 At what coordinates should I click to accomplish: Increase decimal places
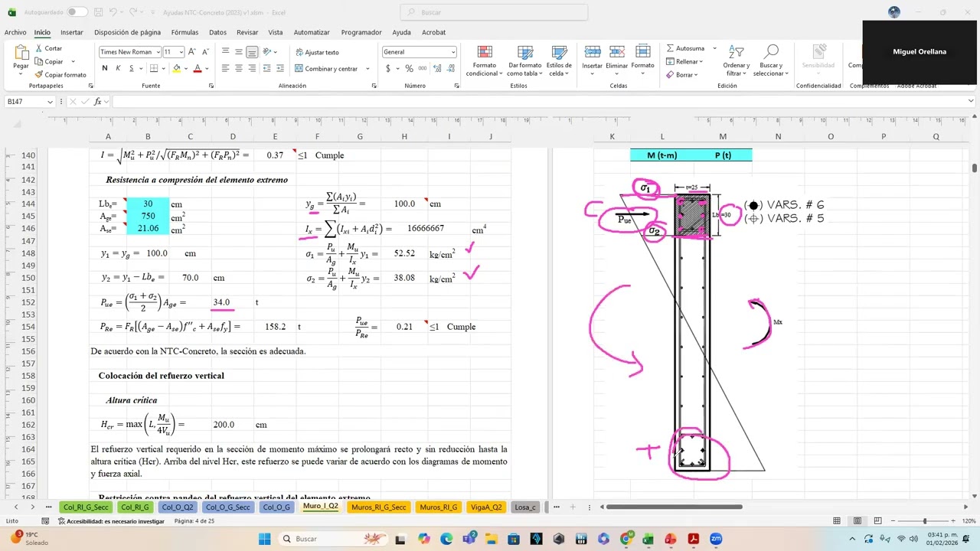click(437, 68)
